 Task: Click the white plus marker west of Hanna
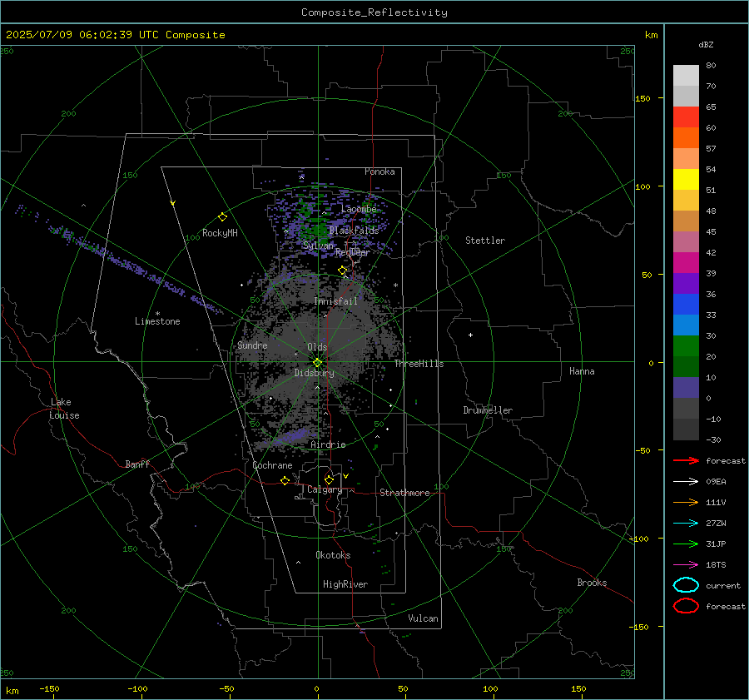tap(470, 335)
